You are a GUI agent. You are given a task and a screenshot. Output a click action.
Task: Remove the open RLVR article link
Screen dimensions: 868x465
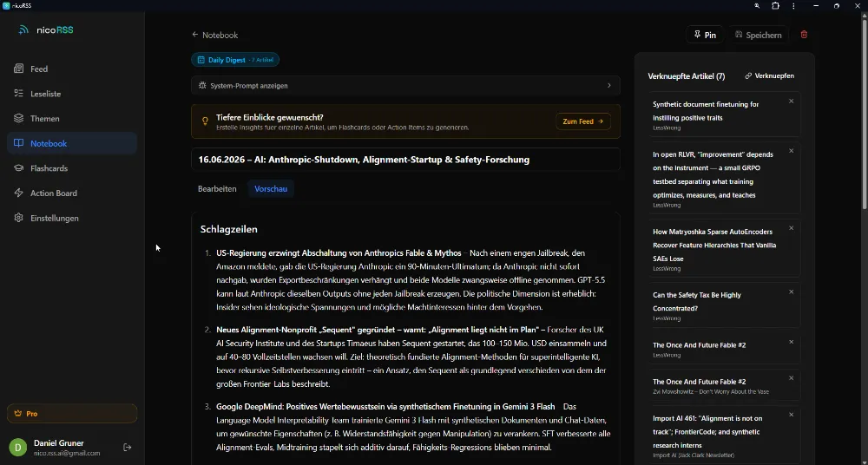[x=791, y=151]
